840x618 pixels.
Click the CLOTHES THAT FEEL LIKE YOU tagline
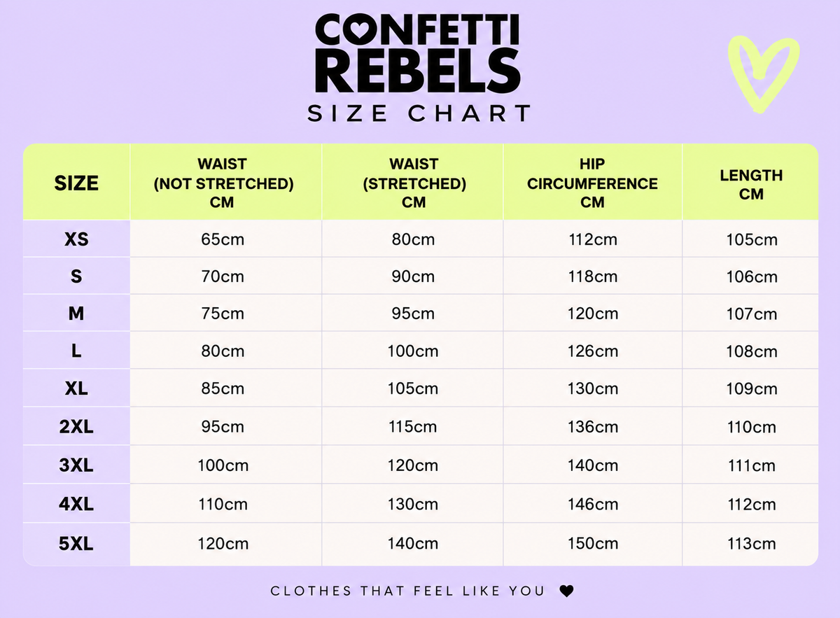(x=407, y=591)
